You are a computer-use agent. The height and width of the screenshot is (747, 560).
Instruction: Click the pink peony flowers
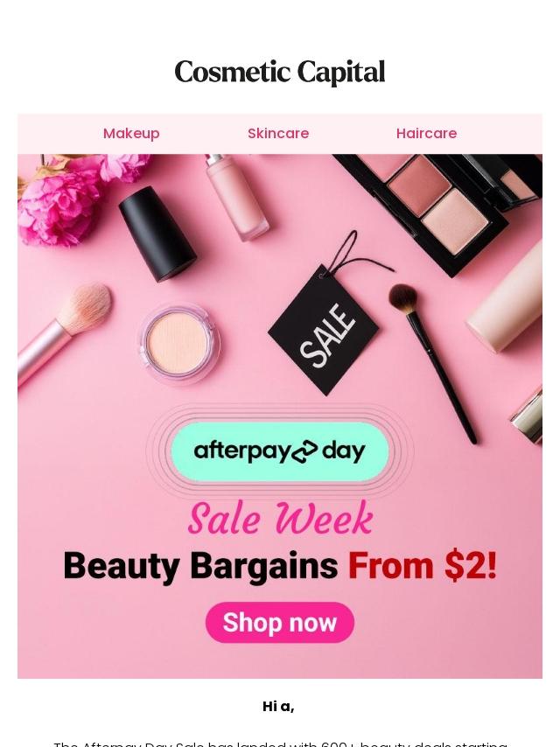(72, 198)
